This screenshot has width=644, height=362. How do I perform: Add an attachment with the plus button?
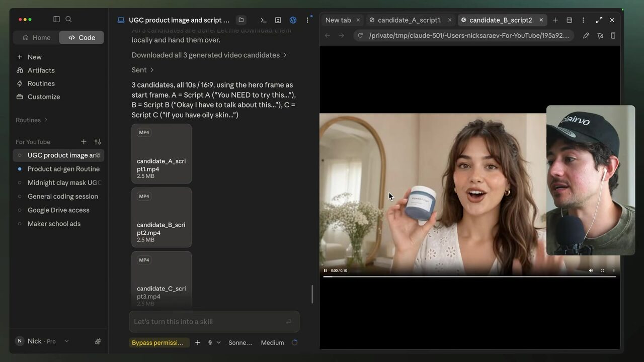click(198, 342)
